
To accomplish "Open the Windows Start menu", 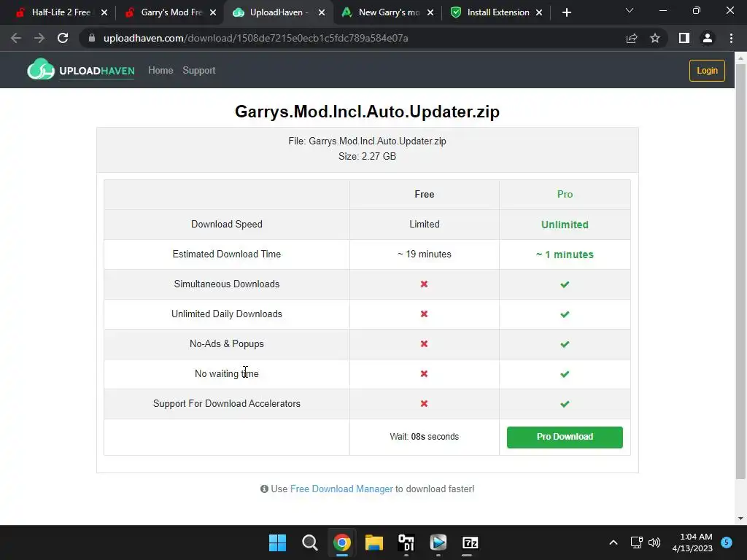I will (277, 542).
